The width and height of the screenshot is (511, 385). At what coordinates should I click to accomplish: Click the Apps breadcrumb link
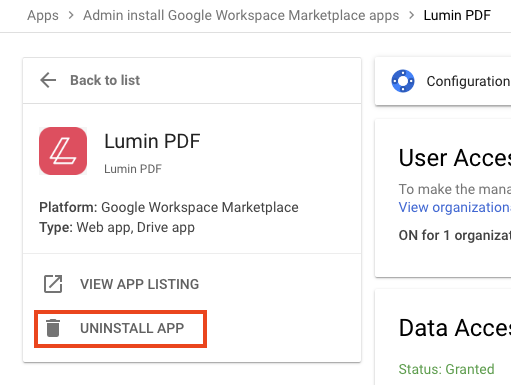43,15
